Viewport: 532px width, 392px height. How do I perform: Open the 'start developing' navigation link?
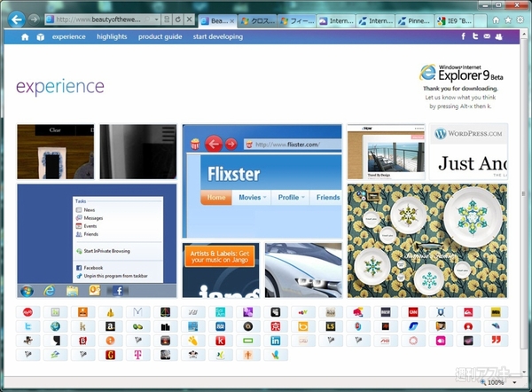point(218,36)
